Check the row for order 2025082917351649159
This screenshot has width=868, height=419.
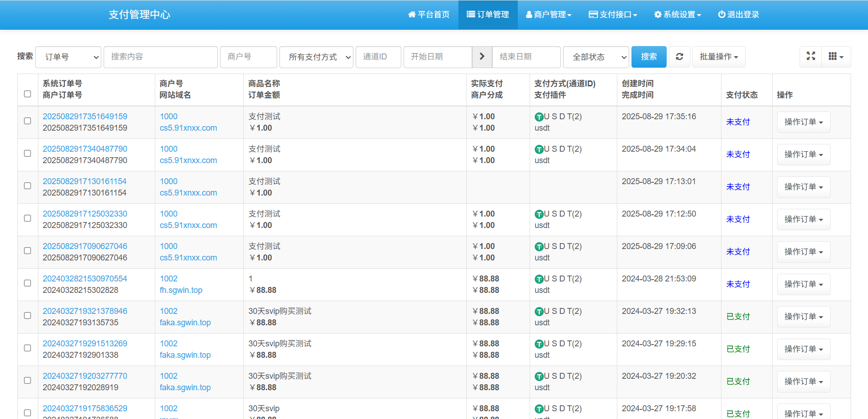(x=27, y=121)
